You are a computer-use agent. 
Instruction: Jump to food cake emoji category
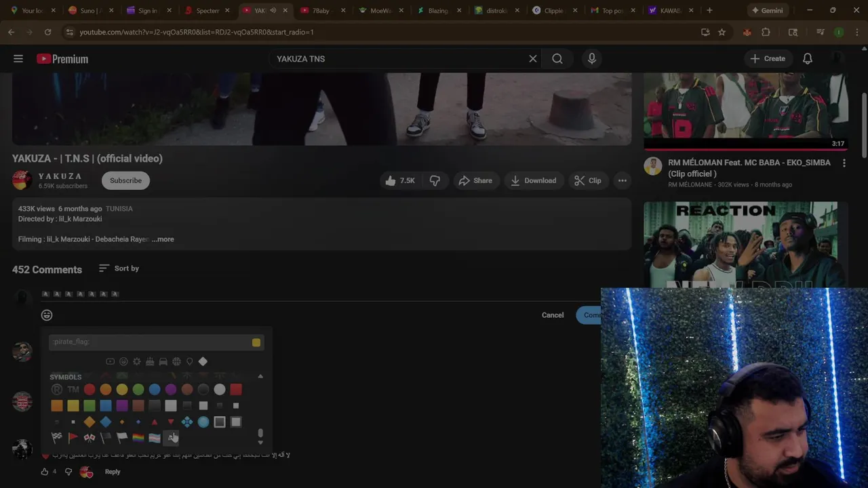150,362
